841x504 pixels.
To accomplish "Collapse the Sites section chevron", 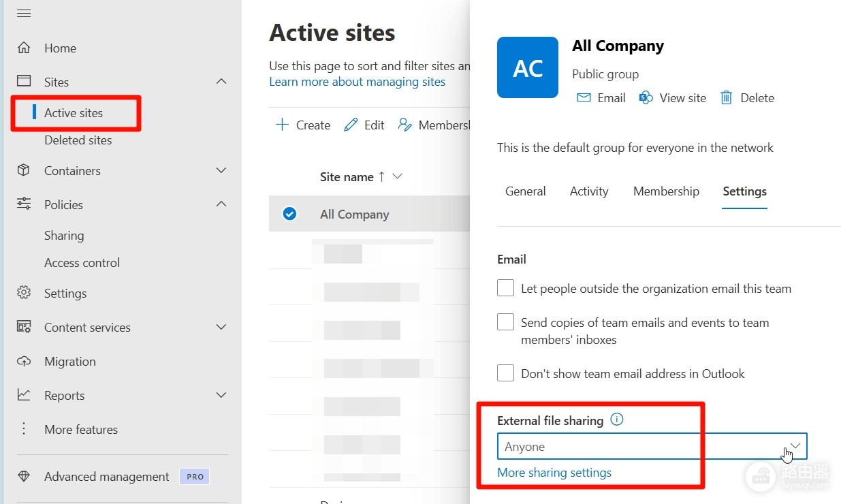I will click(x=221, y=81).
